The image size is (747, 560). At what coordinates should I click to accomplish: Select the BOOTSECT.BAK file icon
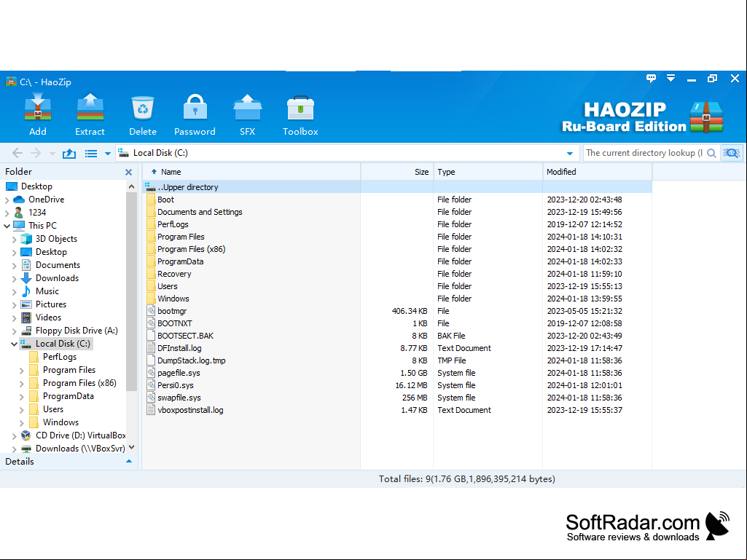click(151, 336)
